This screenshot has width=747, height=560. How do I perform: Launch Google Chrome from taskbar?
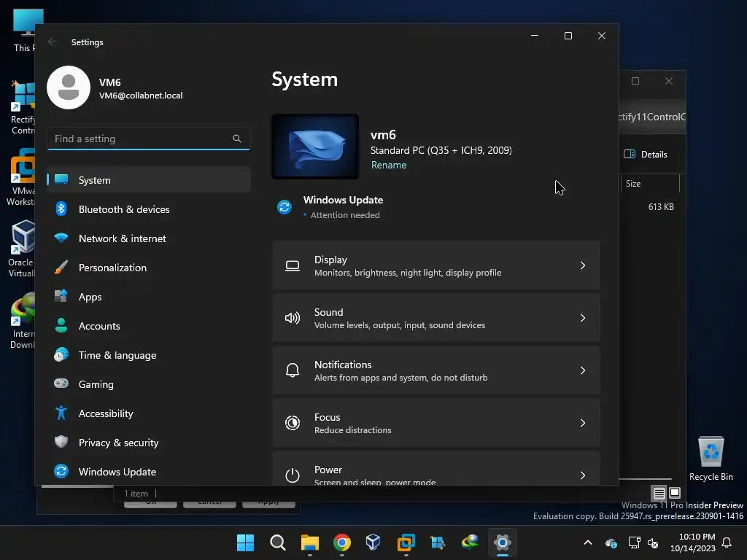(341, 542)
